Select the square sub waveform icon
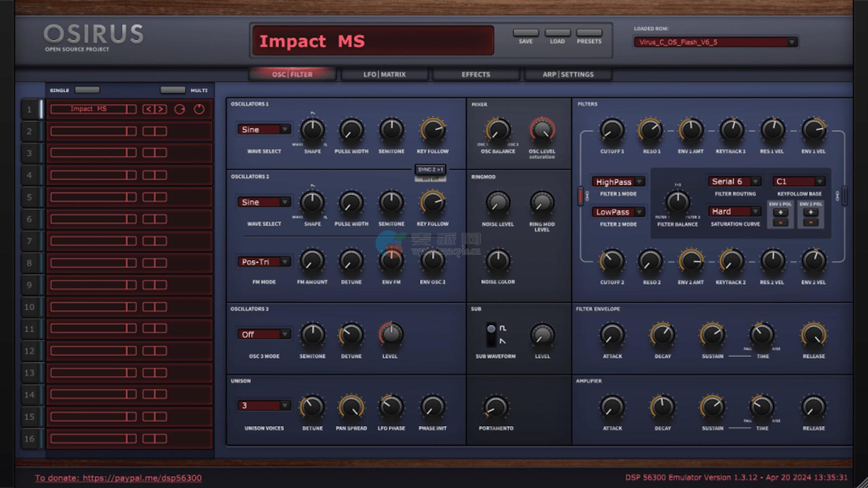 coord(503,328)
